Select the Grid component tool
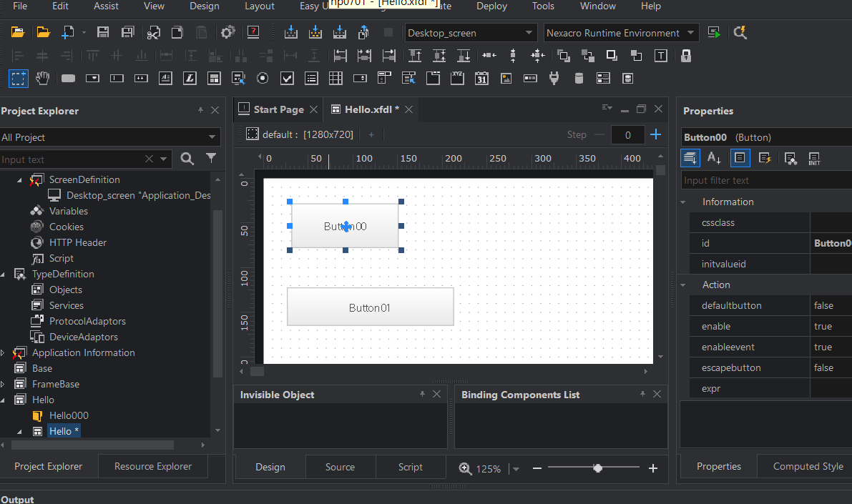The width and height of the screenshot is (852, 504). 336,78
